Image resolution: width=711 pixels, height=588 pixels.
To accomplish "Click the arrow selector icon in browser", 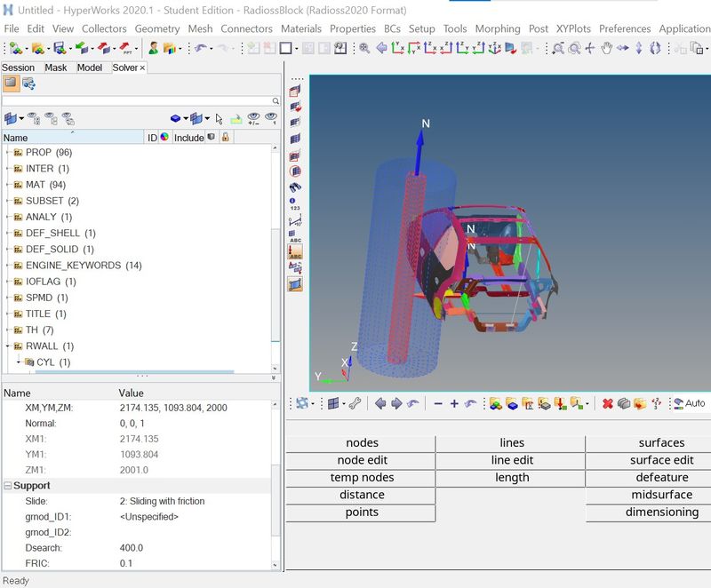I will (220, 119).
